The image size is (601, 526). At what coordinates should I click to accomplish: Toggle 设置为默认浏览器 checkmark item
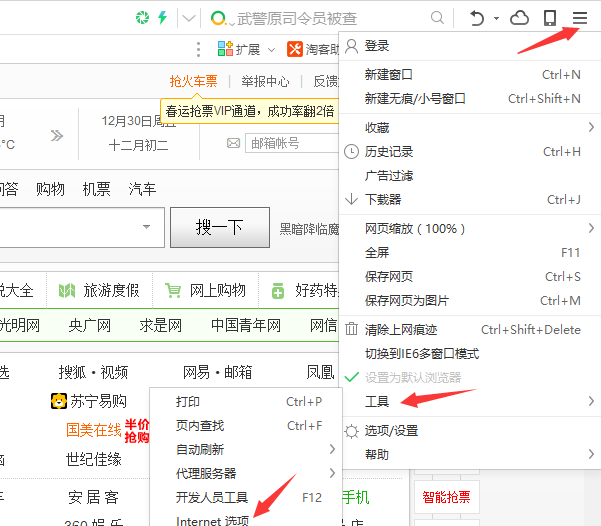470,378
